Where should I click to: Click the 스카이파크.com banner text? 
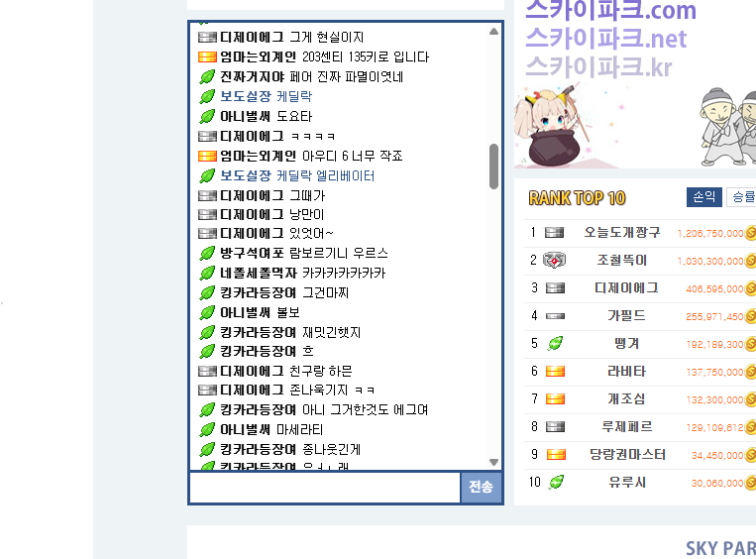(x=610, y=11)
